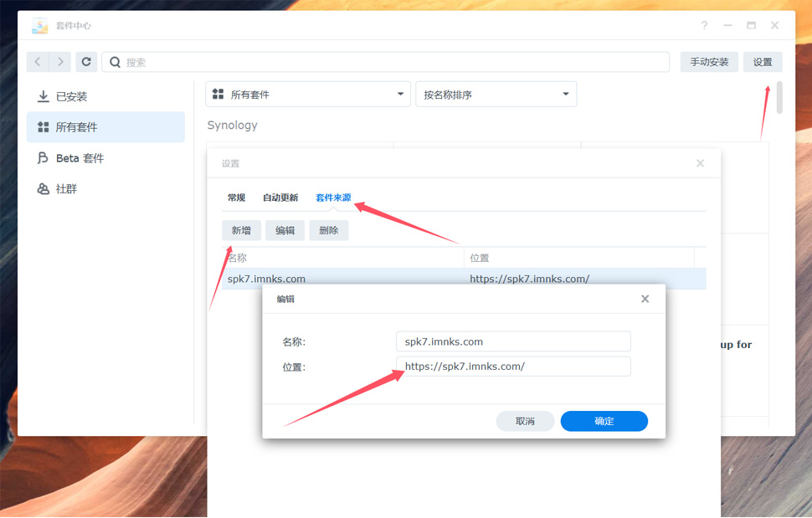Click the 确定 button

coord(604,421)
